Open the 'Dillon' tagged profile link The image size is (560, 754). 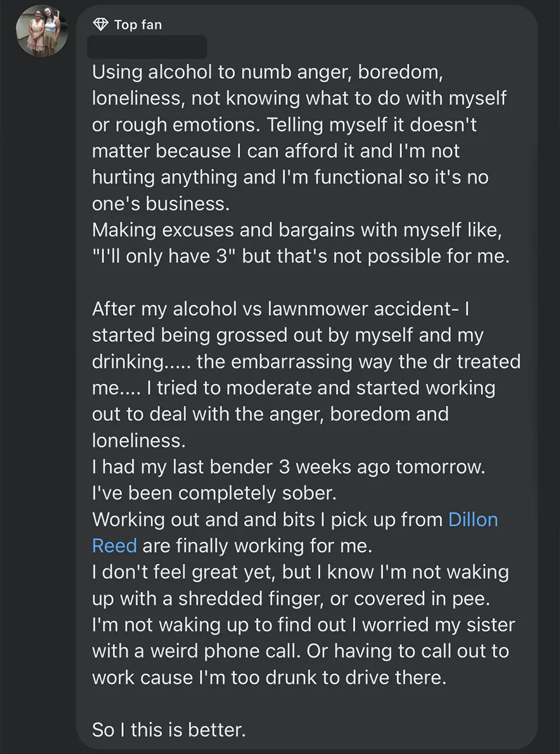473,519
